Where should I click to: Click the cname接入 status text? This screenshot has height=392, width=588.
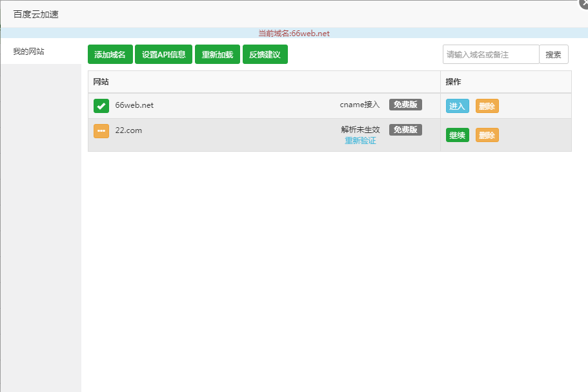360,105
